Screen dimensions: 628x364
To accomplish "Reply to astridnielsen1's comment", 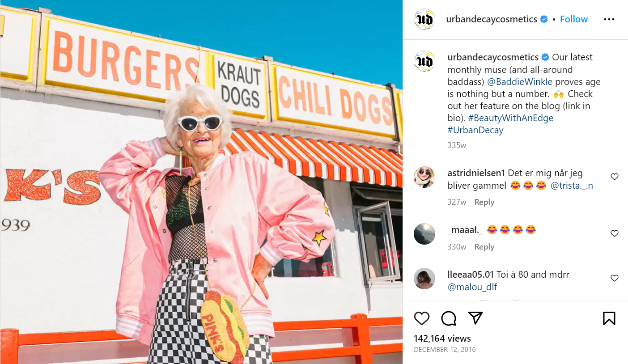I will tap(484, 202).
